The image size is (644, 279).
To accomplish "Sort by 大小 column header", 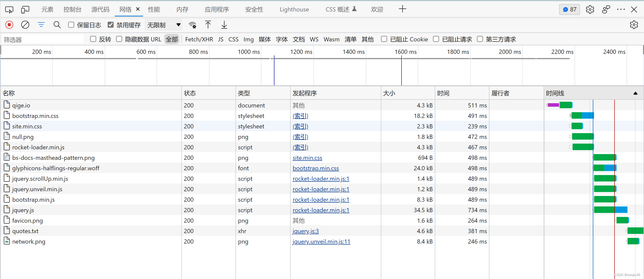I will click(408, 93).
